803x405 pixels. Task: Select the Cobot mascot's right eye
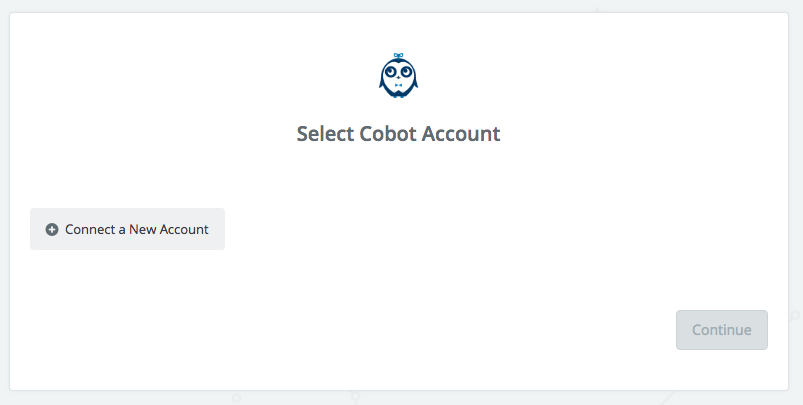click(x=406, y=71)
